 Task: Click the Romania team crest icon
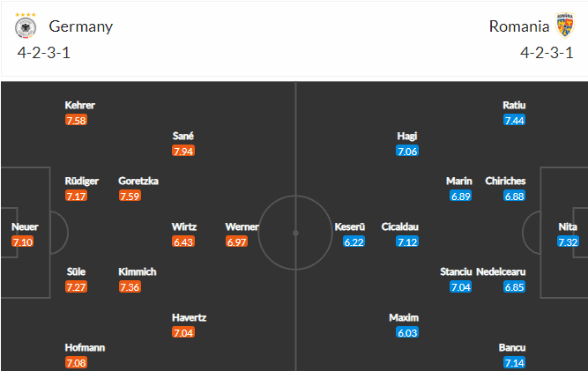click(565, 25)
